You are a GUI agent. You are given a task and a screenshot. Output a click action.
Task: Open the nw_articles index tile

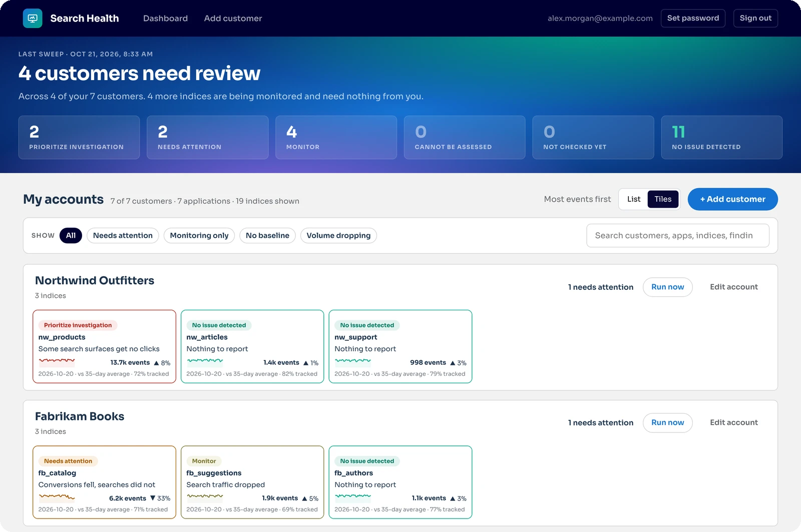(252, 346)
